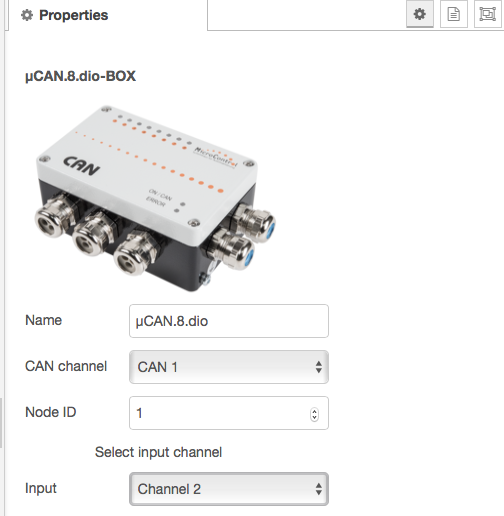
Task: Click the CAN channel label
Action: [x=66, y=366]
